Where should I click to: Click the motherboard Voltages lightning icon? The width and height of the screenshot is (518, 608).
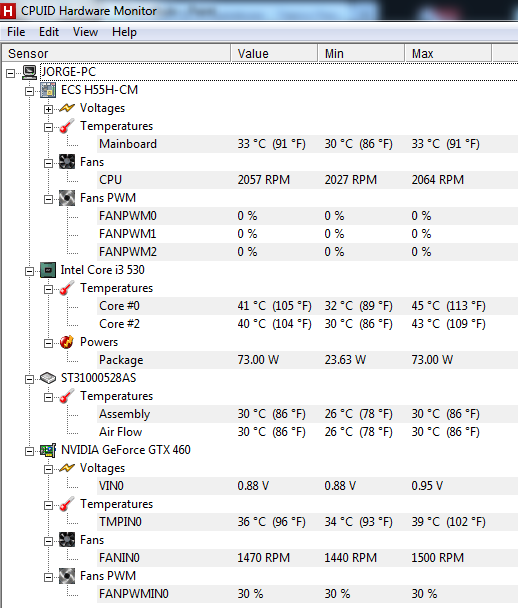pyautogui.click(x=67, y=108)
